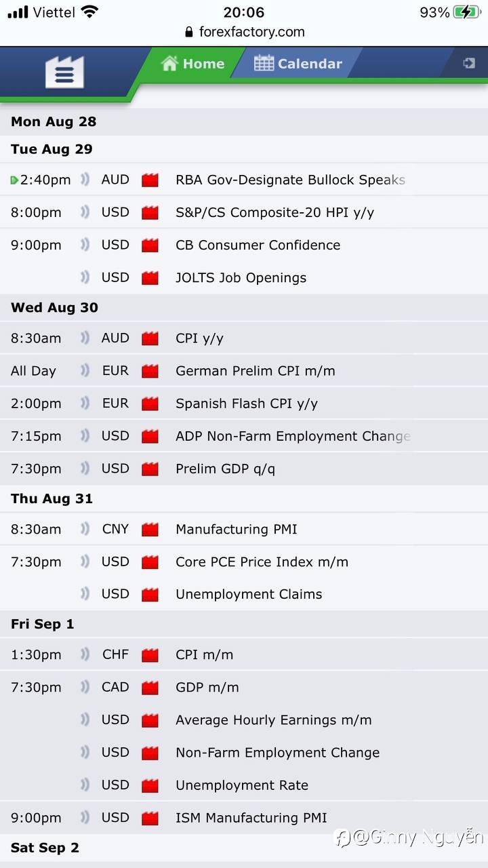Tap the red impact icon for CHF CPI m/m
488x868 pixels.
150,655
